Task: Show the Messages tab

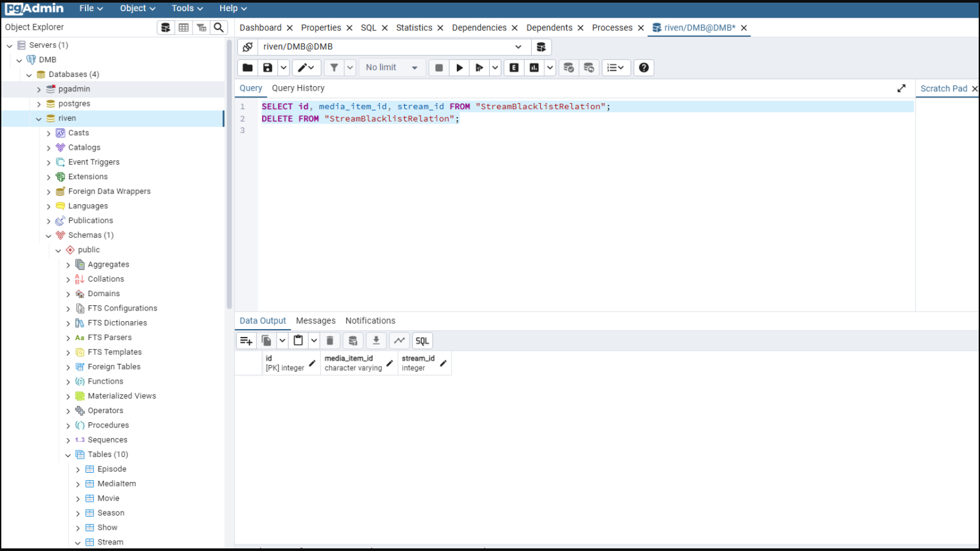Action: point(315,320)
